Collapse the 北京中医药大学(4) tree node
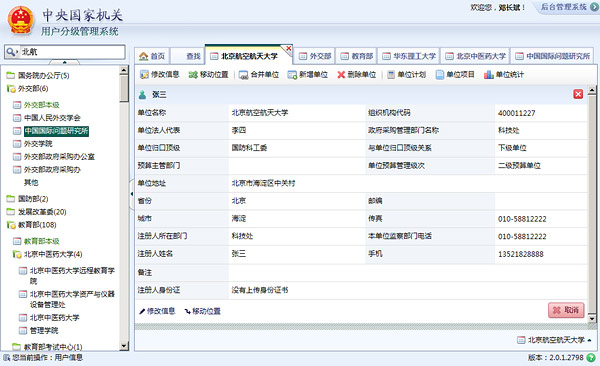 click(x=16, y=254)
